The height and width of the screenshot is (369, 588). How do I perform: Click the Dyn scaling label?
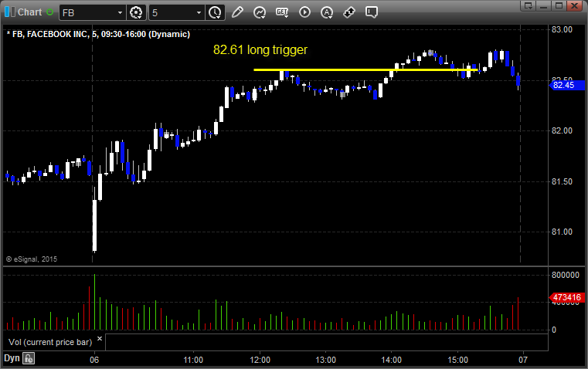[x=12, y=358]
